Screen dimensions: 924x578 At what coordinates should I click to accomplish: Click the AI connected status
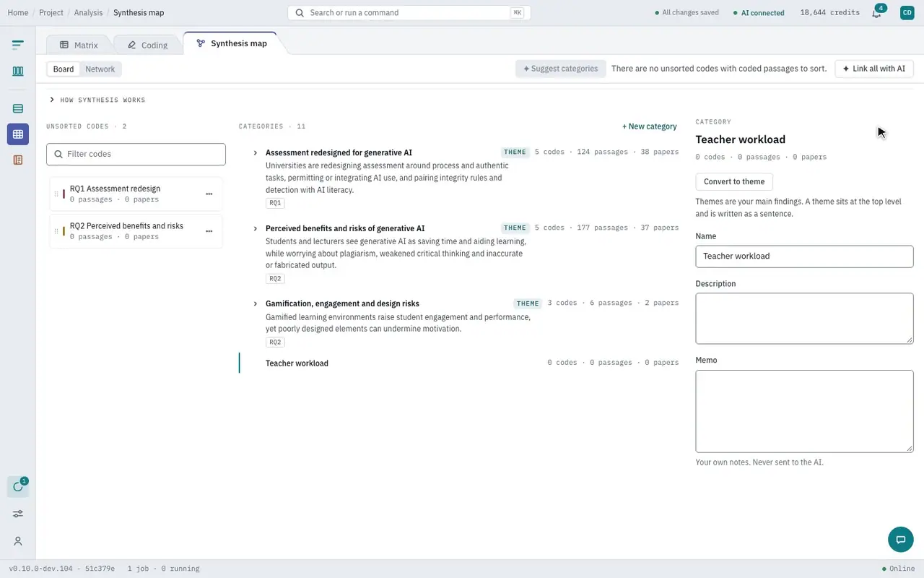click(x=759, y=12)
